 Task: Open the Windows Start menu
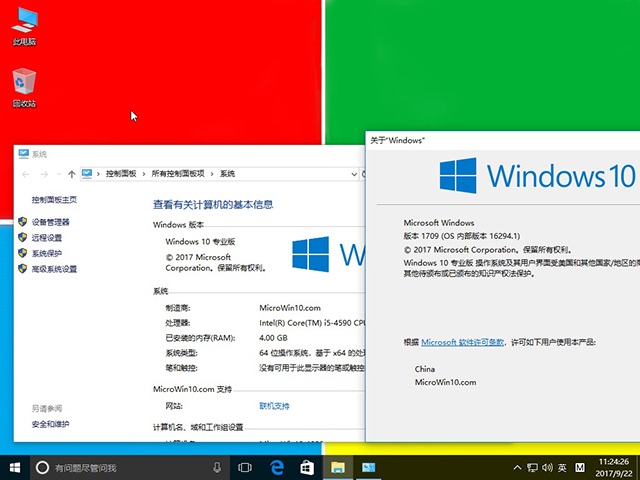pyautogui.click(x=15, y=467)
